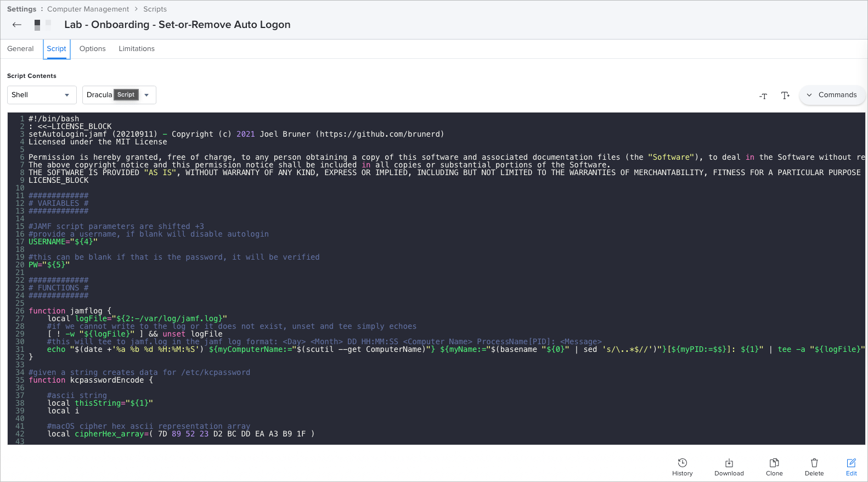
Task: Click the script title 'Lab - Onboarding' heading
Action: (177, 25)
